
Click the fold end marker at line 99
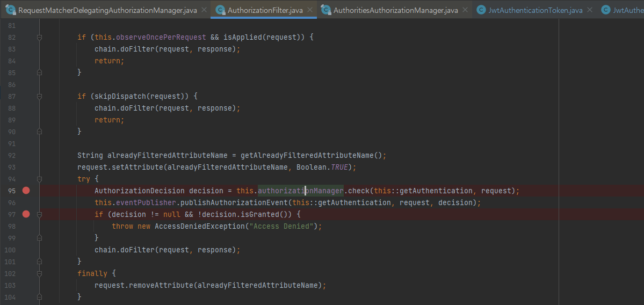39,238
